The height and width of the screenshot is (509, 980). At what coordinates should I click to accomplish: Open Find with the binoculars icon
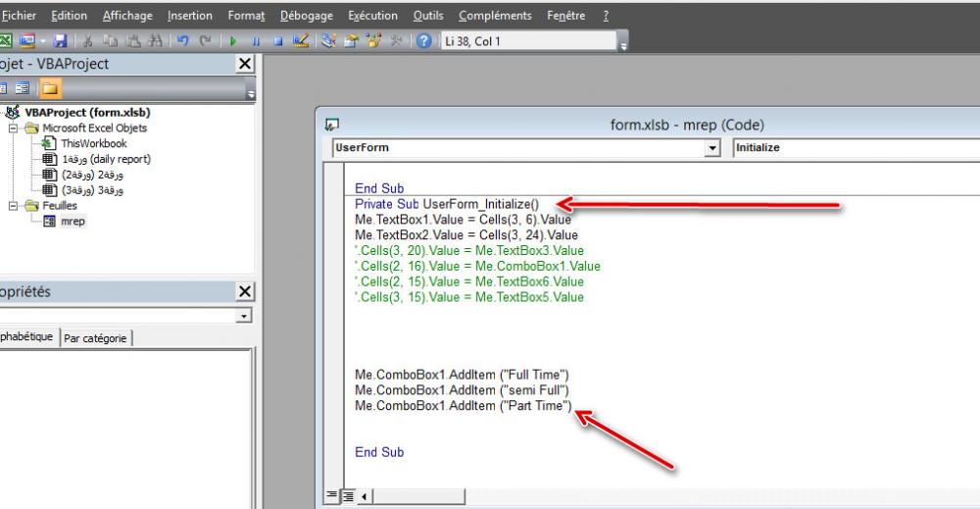[155, 41]
